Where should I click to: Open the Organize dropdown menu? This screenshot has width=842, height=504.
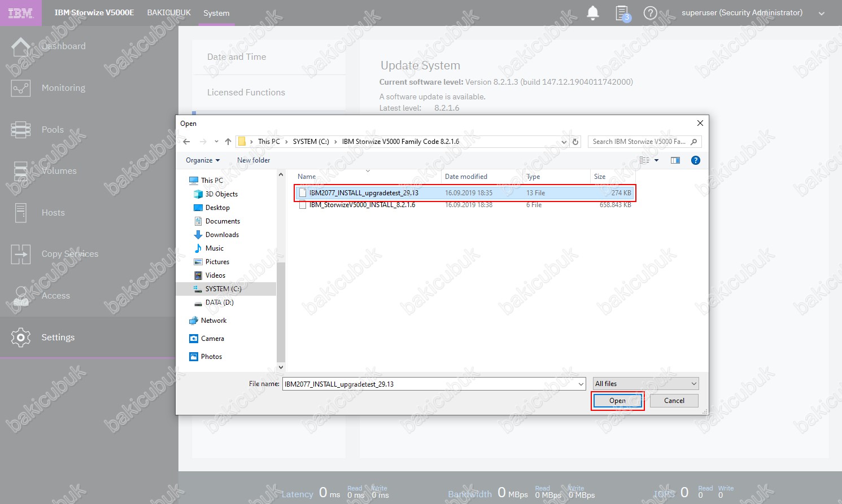[202, 160]
